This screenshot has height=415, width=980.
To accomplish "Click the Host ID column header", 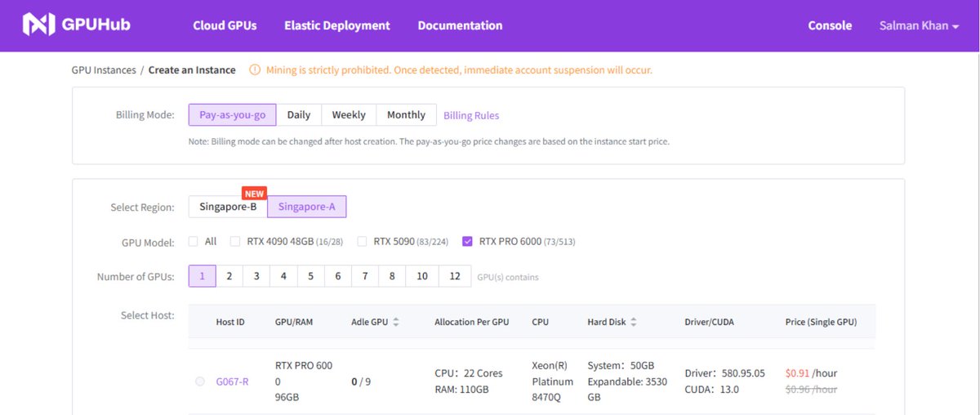I will point(230,322).
